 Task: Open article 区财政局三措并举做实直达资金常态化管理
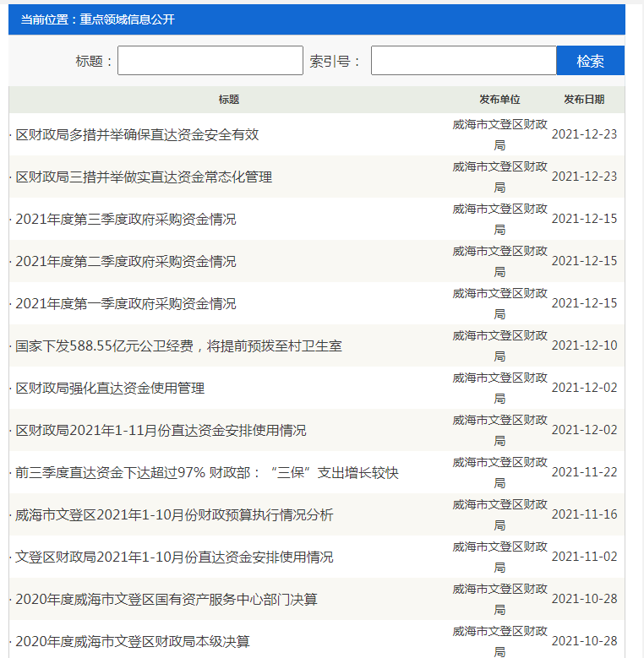(x=144, y=177)
